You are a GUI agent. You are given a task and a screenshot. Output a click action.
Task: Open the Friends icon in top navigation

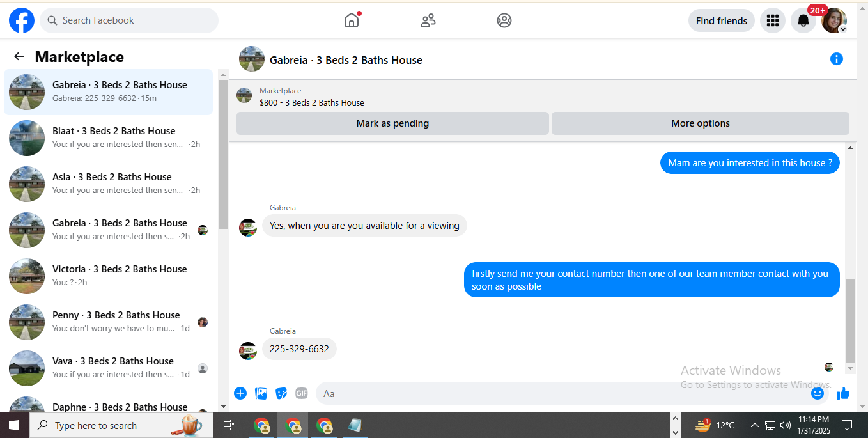(428, 20)
